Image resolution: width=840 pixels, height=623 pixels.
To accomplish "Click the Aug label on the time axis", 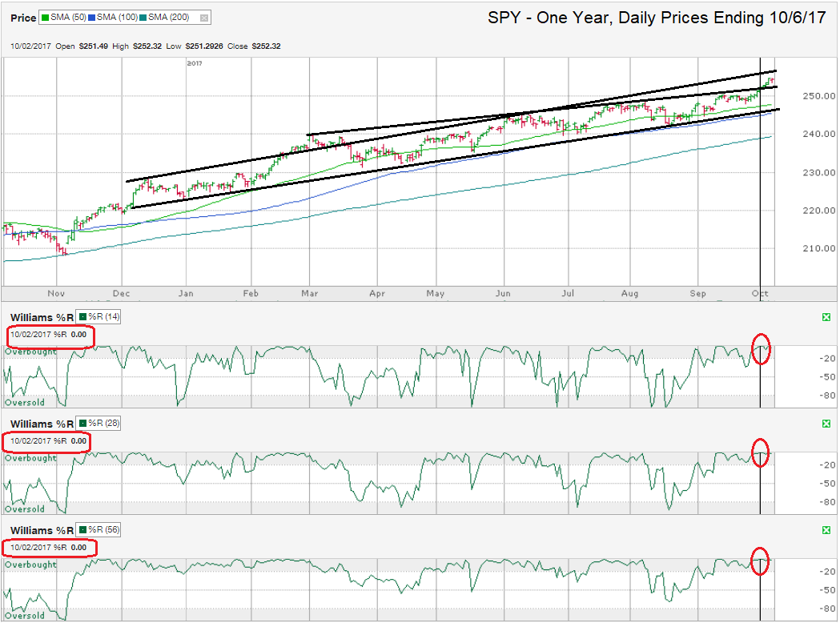I will (630, 294).
